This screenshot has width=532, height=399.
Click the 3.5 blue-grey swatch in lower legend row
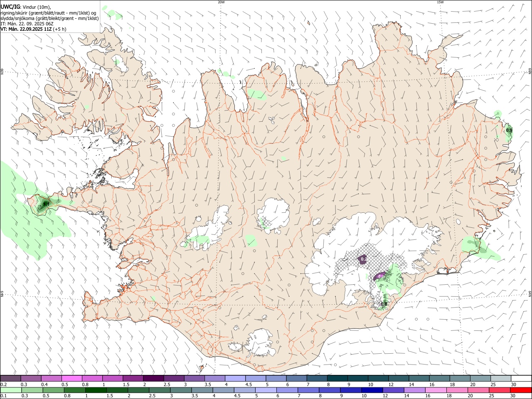pos(202,390)
